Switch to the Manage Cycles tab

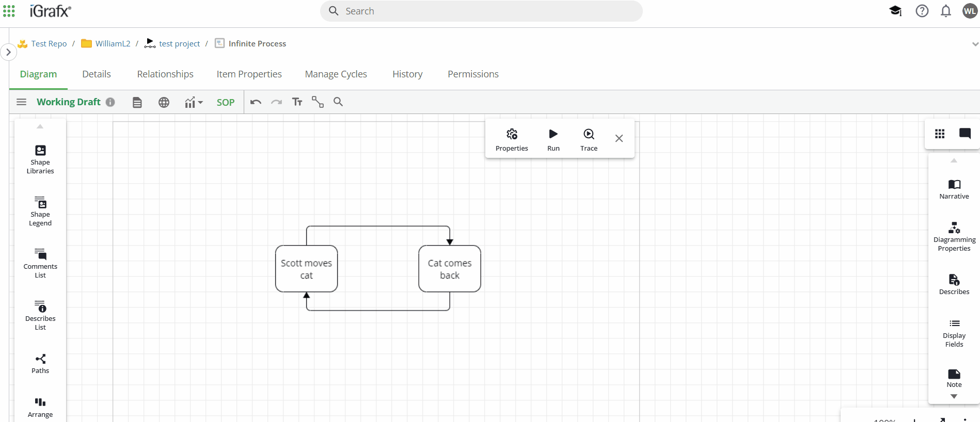336,74
